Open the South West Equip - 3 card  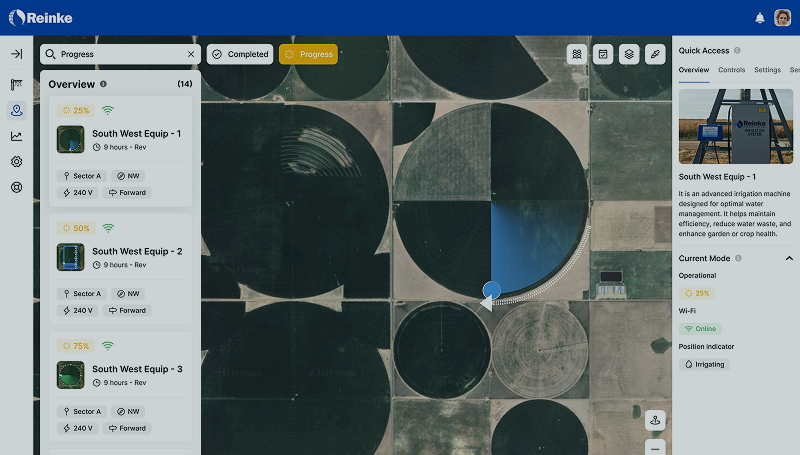pos(120,387)
